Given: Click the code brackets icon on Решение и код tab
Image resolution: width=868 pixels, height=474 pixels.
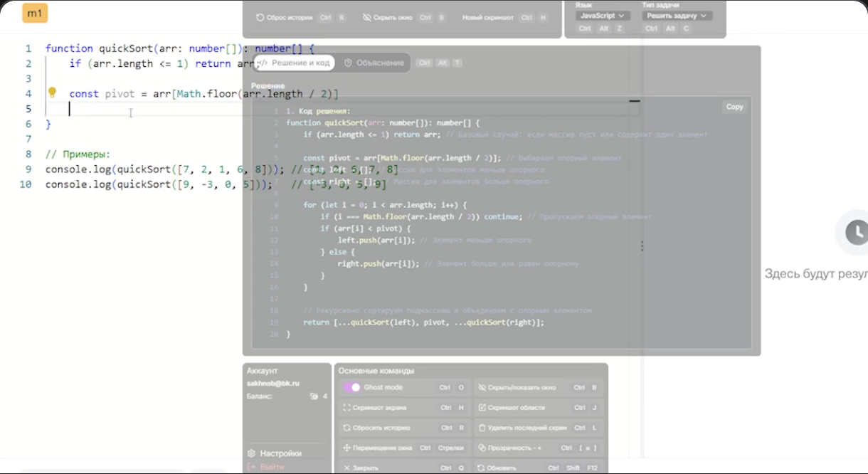Looking at the screenshot, I should (x=263, y=63).
